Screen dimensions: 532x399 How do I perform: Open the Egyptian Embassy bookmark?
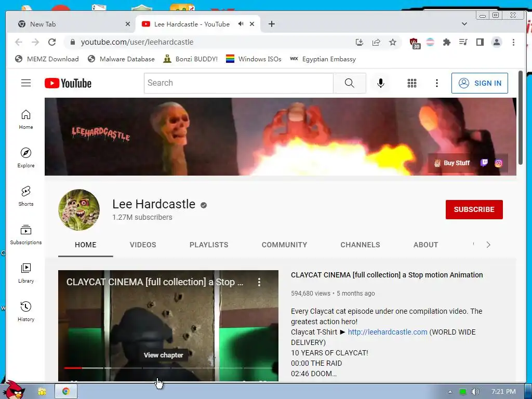323,59
